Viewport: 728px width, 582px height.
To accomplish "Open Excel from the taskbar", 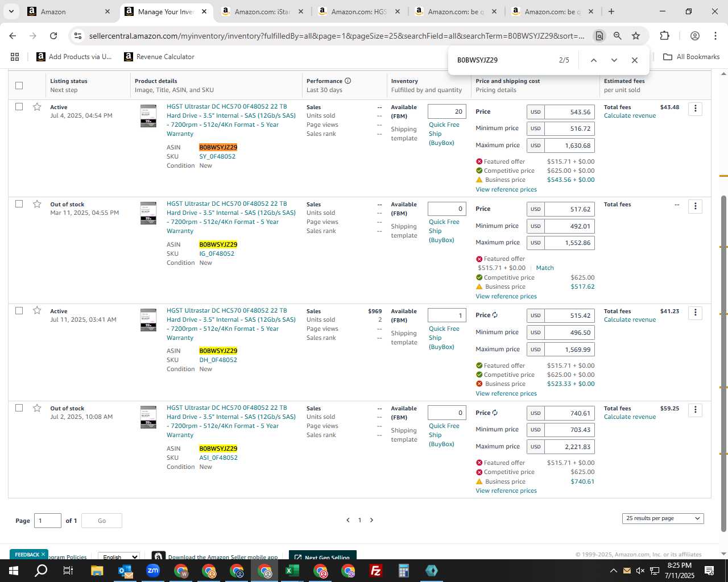I will click(x=292, y=571).
